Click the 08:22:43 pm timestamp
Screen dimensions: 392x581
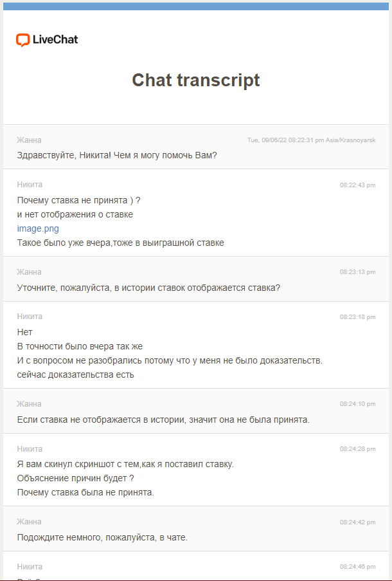358,185
